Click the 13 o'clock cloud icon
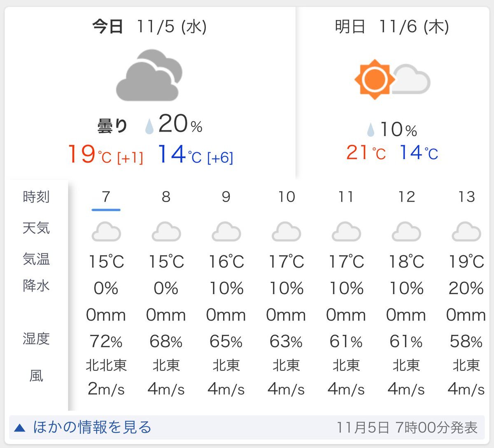 (x=466, y=232)
